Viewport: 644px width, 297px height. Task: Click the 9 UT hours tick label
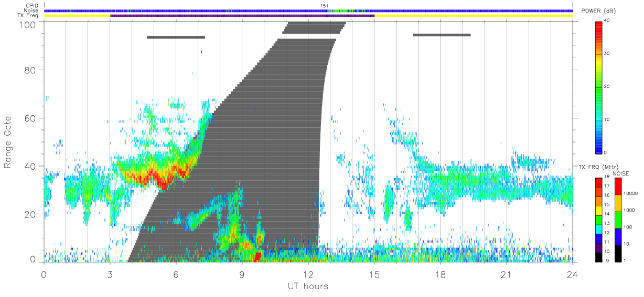(242, 274)
